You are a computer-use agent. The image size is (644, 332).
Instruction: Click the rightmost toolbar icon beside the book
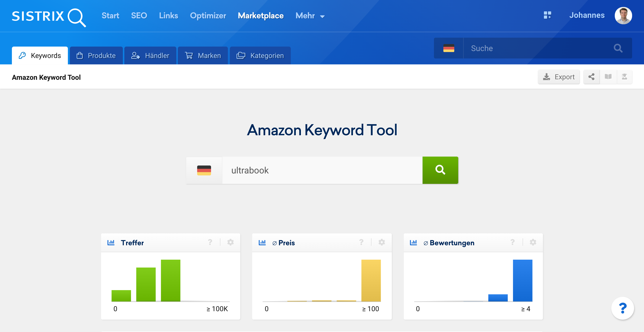(624, 77)
